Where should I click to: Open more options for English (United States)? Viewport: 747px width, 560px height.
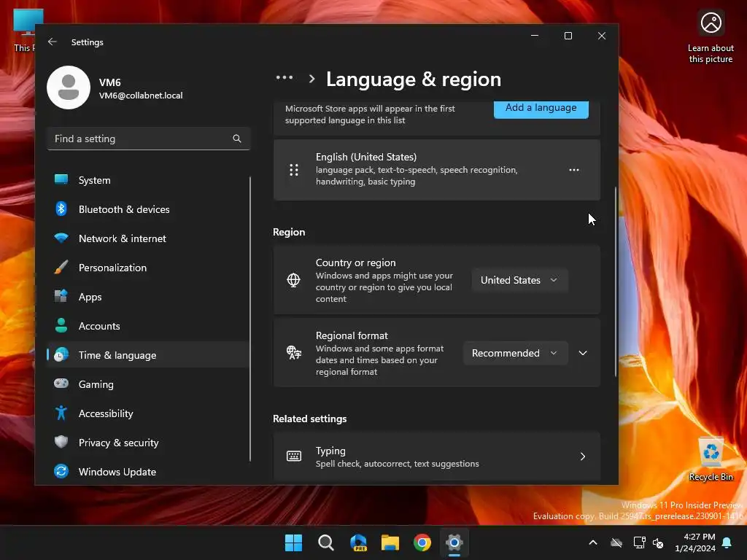(x=574, y=170)
